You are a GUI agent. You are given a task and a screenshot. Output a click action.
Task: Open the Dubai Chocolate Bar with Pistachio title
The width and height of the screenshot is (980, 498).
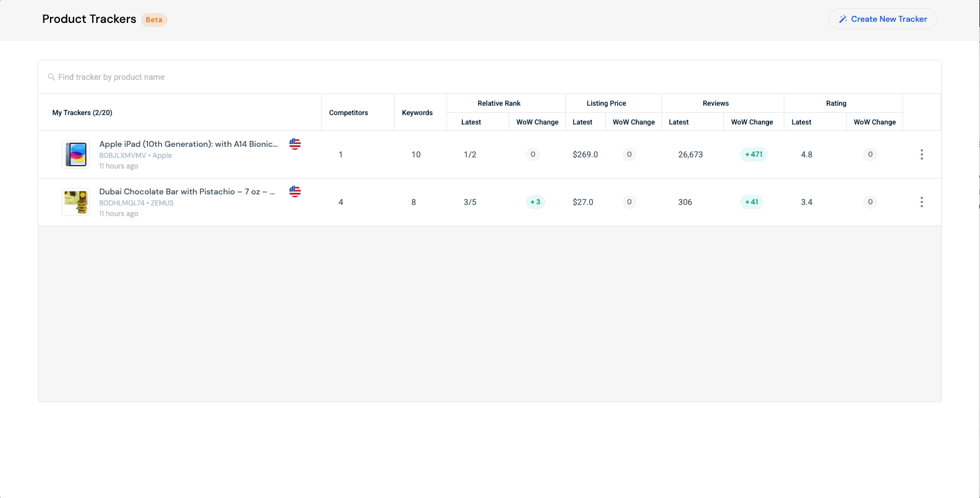click(x=187, y=191)
